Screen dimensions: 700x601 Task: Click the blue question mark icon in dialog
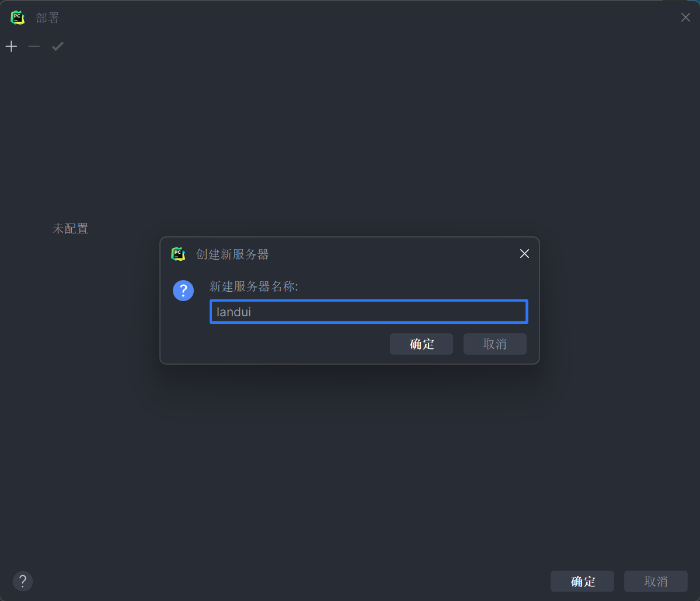coord(183,291)
